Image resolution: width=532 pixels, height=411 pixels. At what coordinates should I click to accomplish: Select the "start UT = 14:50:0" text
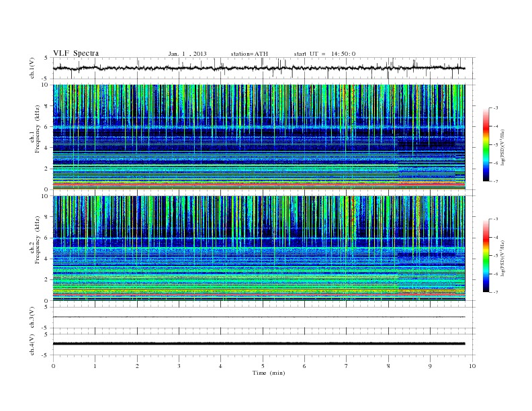coord(324,54)
